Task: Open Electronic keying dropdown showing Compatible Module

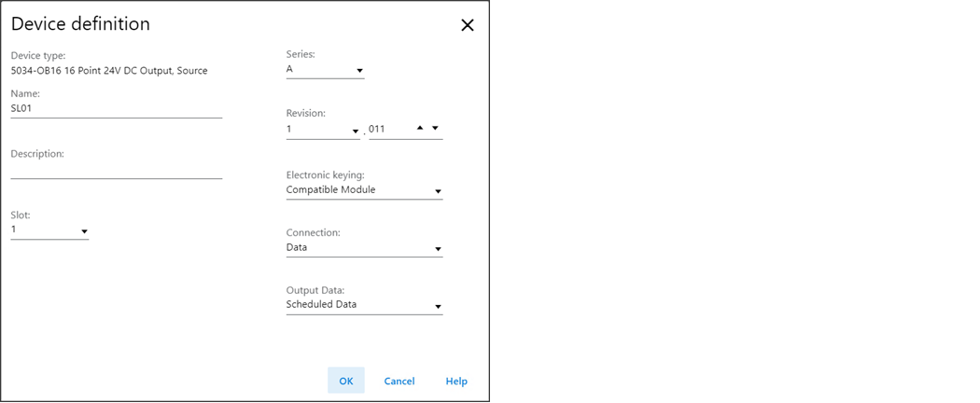Action: click(364, 190)
